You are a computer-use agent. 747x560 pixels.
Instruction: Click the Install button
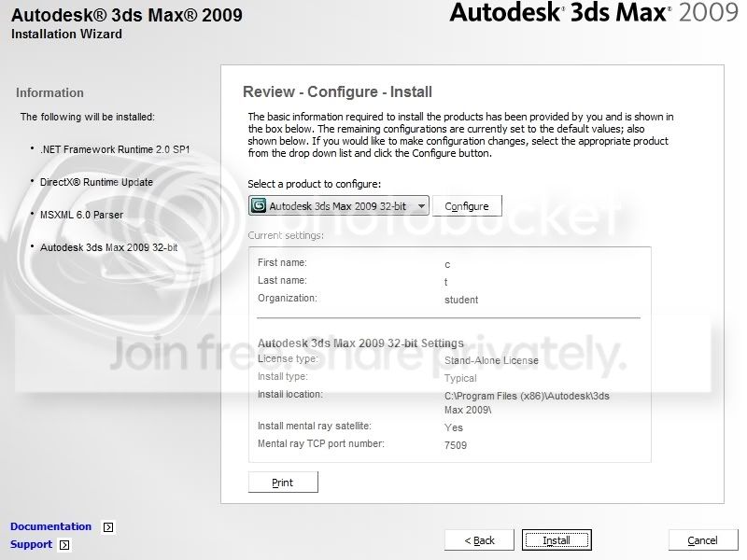coord(557,540)
